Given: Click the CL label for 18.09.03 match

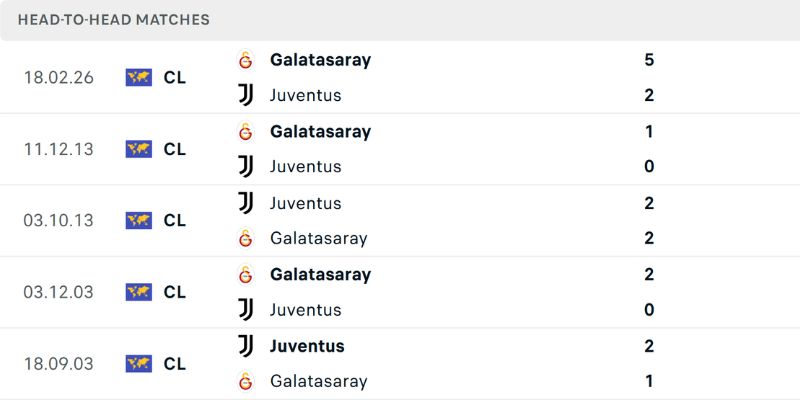Looking at the screenshot, I should click(175, 364).
